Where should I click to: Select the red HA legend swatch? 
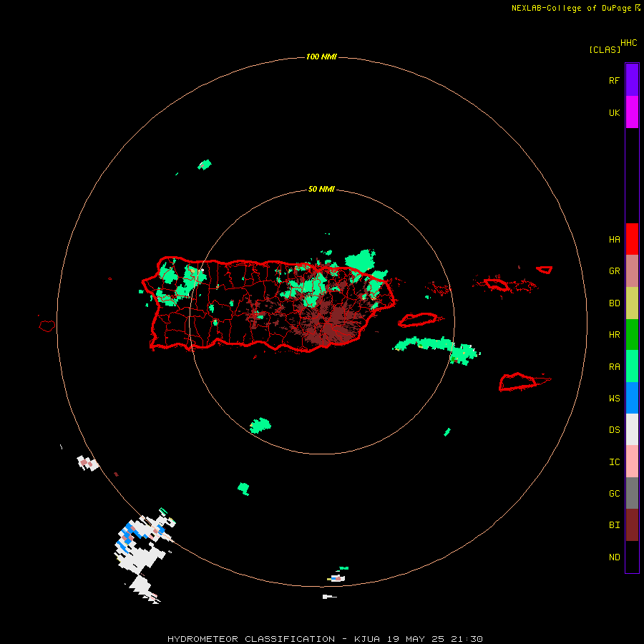pos(632,239)
